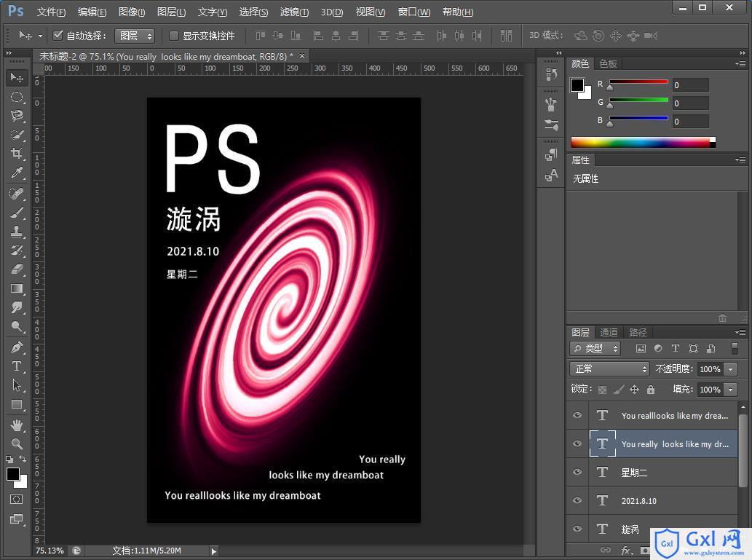Open the 文件 menu
The height and width of the screenshot is (560, 752).
point(51,12)
